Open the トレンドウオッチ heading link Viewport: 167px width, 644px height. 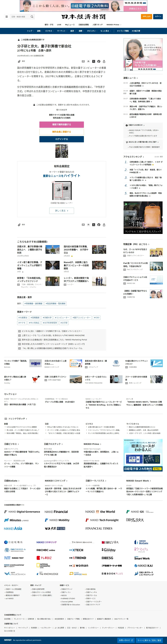[x=18, y=419]
